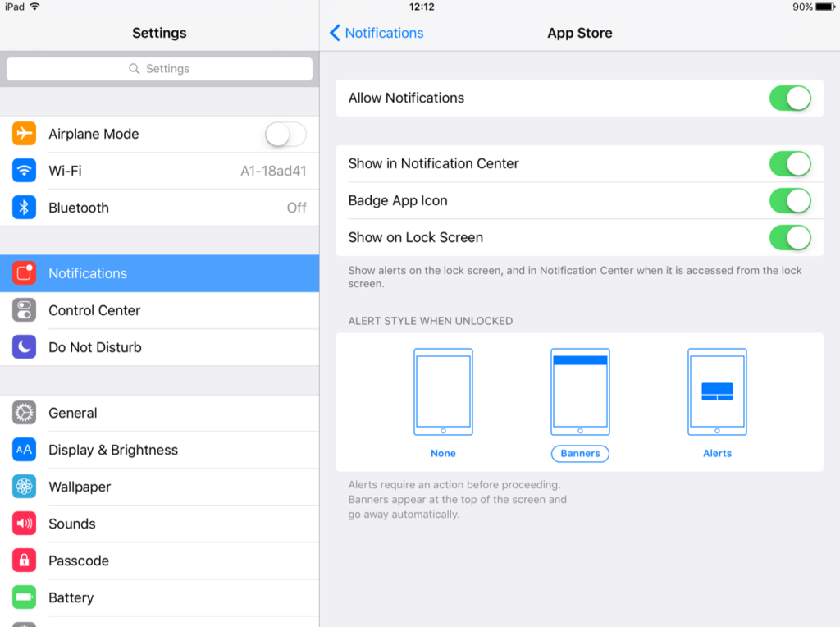This screenshot has height=627, width=840.
Task: Open Display & Brightness settings
Action: [160, 450]
